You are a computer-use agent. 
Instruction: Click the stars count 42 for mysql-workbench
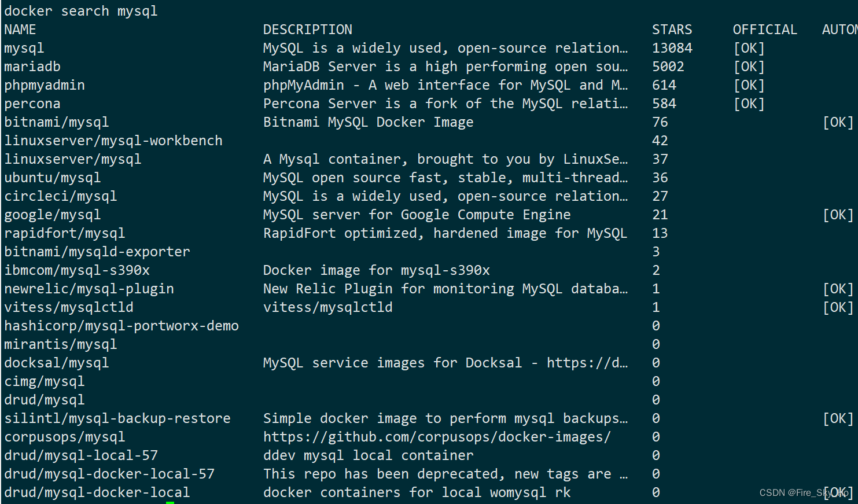660,141
